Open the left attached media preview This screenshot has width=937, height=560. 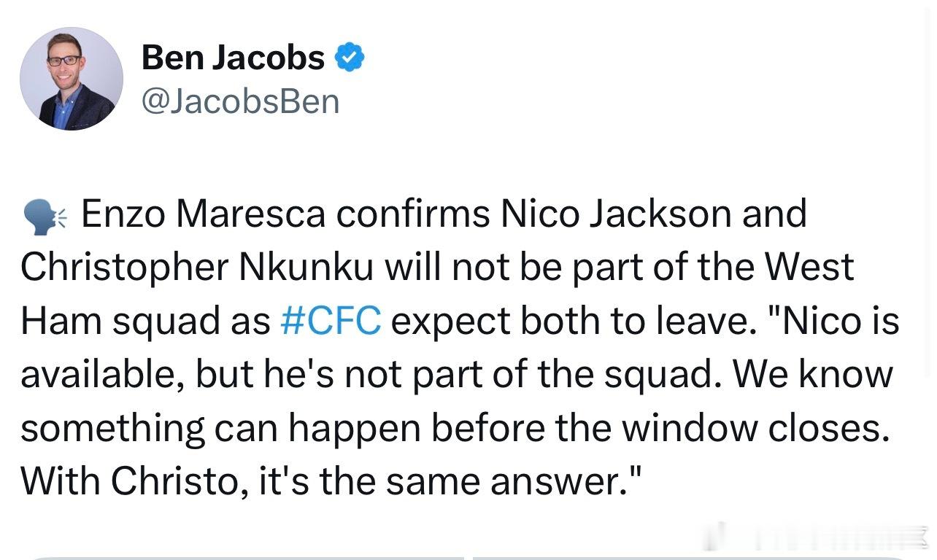tap(246, 558)
